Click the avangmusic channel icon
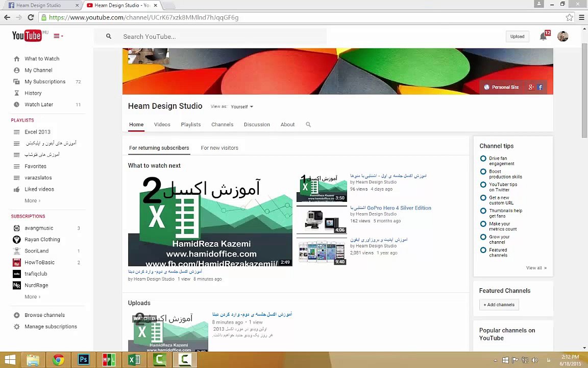The height and width of the screenshot is (368, 588). (16, 228)
